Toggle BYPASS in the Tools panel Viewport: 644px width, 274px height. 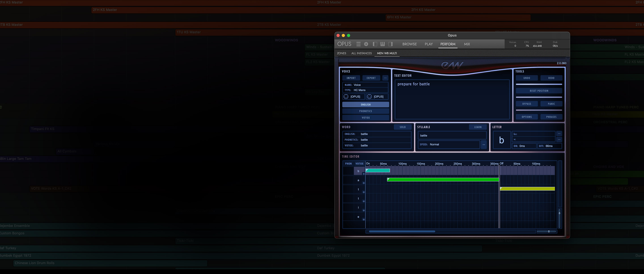[527, 104]
